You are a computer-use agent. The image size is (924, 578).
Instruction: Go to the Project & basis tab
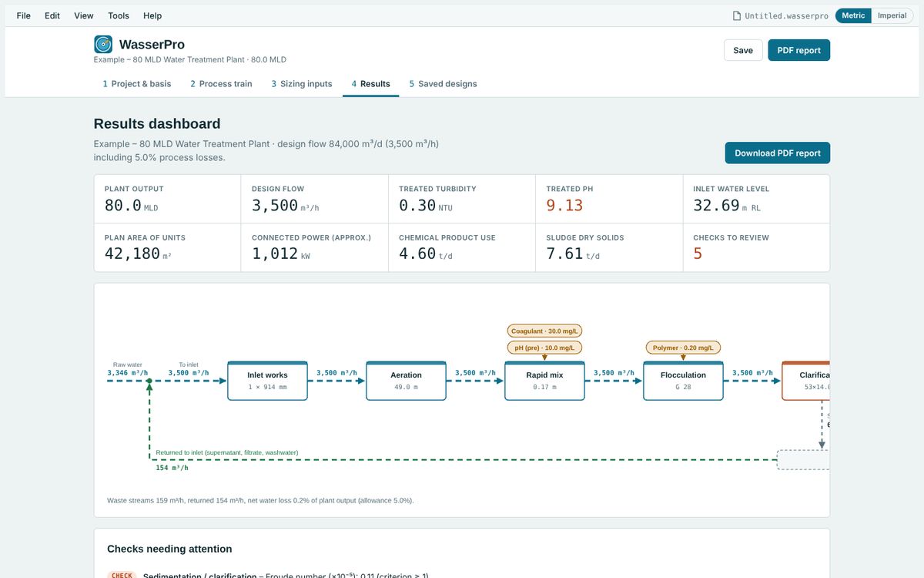[137, 84]
